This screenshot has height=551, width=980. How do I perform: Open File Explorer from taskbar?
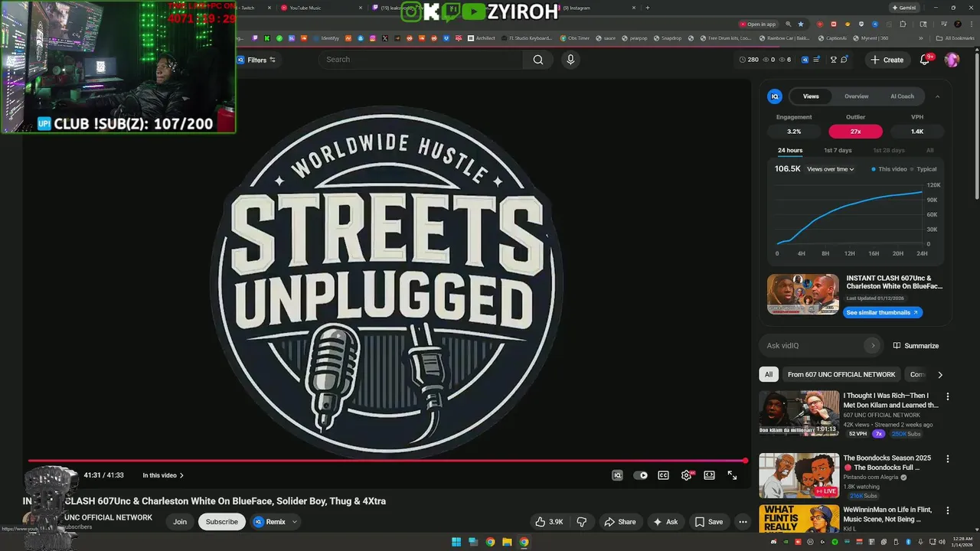click(x=507, y=542)
